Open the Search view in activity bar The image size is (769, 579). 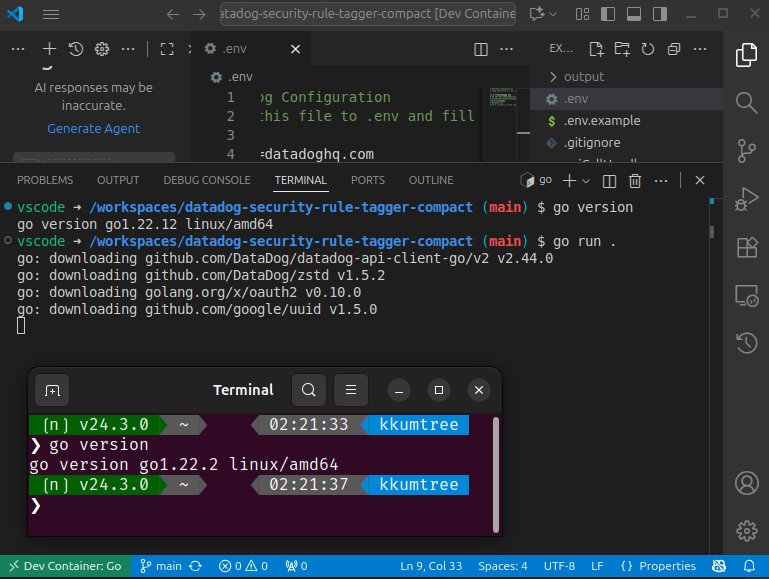746,102
